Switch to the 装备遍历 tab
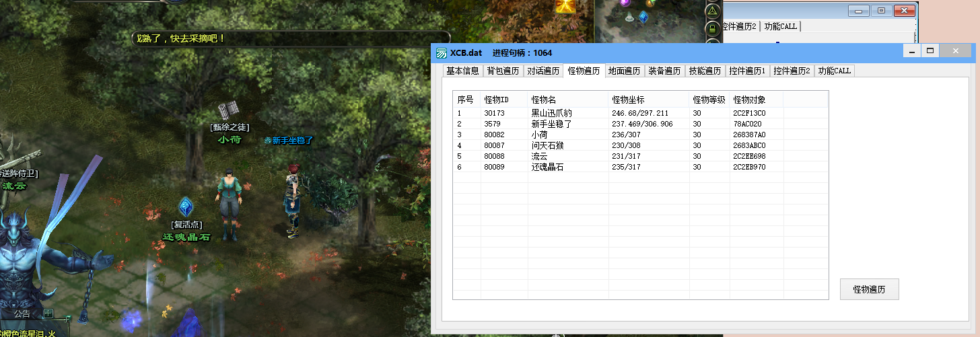The width and height of the screenshot is (980, 337). click(x=664, y=71)
